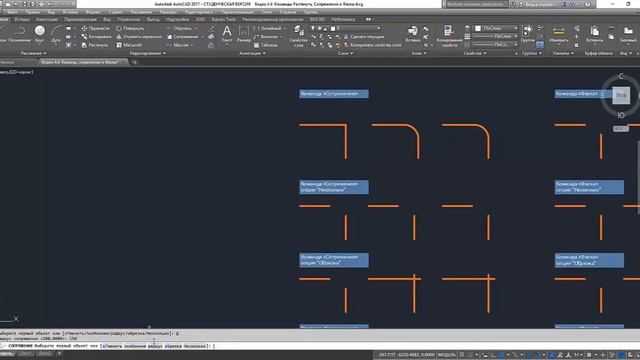The height and width of the screenshot is (360, 640).
Task: Expand the Рисование (Draw) panel
Action: (x=33, y=53)
